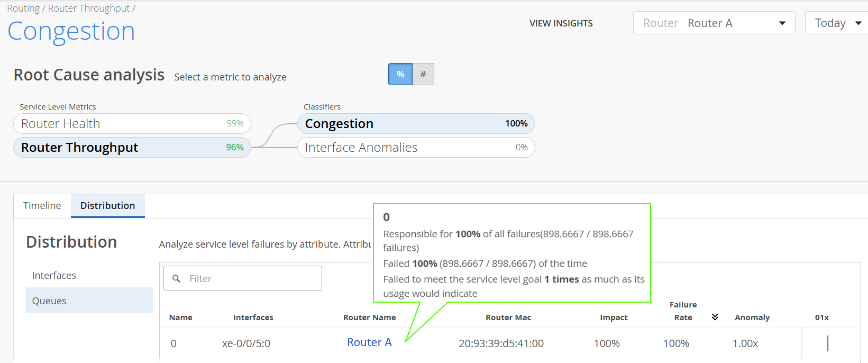Choose the Interface Anomalies classifier

[416, 148]
